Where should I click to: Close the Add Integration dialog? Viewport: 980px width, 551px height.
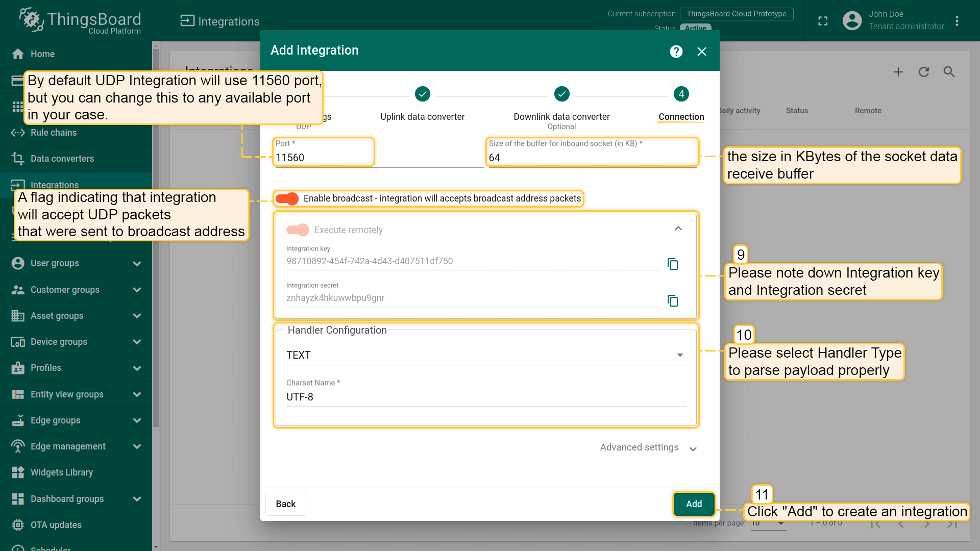tap(702, 52)
